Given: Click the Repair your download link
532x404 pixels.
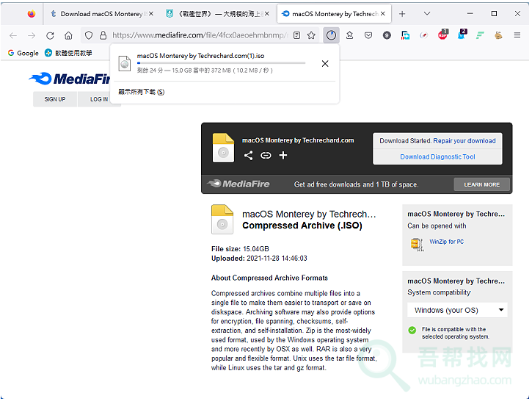Looking at the screenshot, I should point(464,141).
